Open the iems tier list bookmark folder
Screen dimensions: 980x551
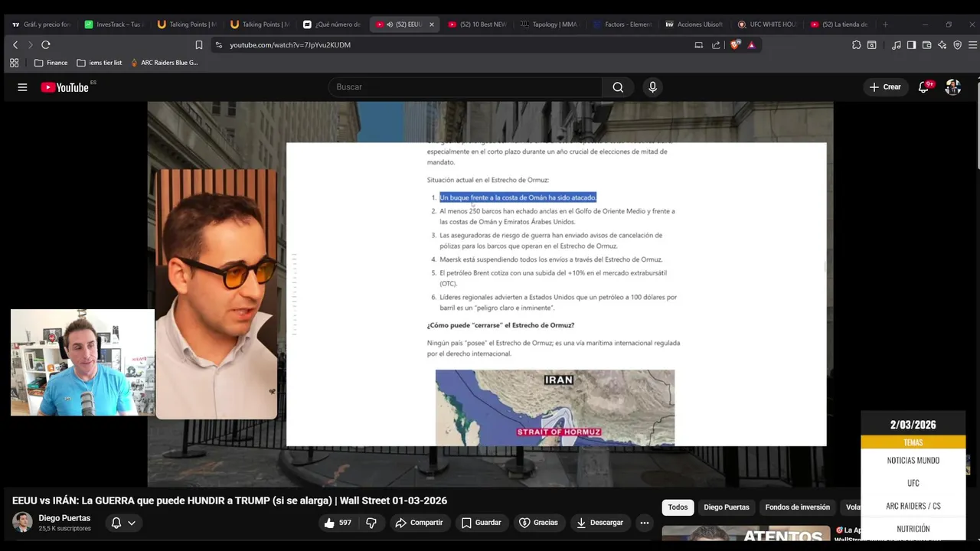100,63
